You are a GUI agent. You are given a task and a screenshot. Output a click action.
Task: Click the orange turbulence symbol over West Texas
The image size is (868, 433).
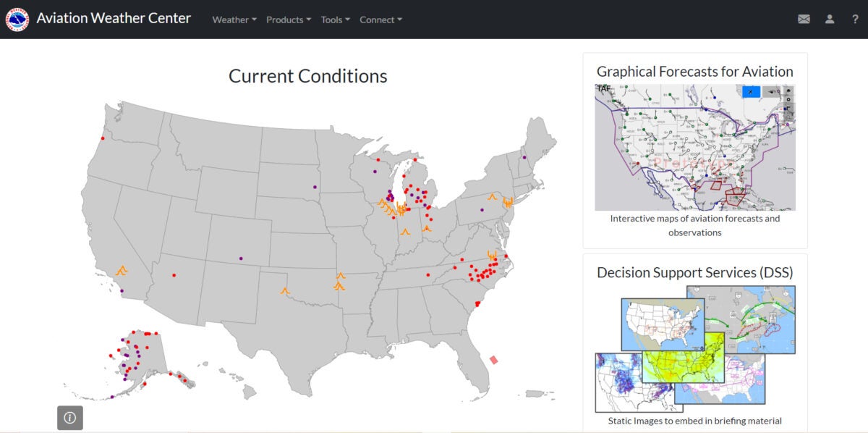pos(285,290)
